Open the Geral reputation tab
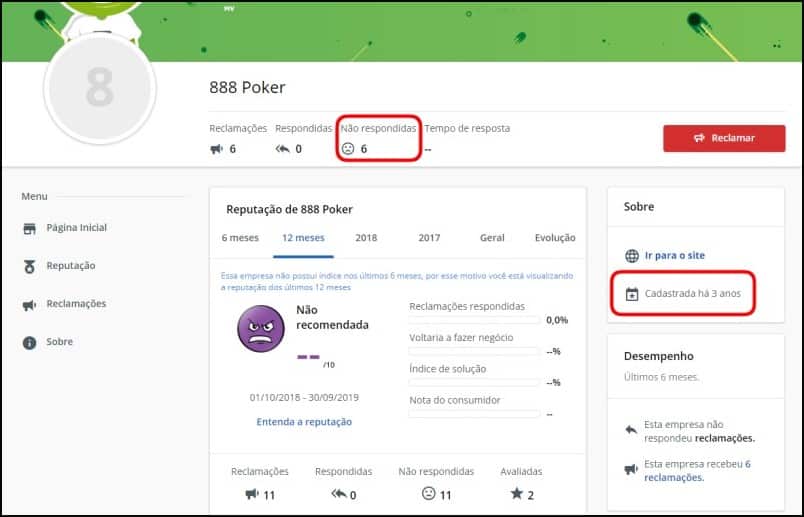This screenshot has height=517, width=804. click(492, 238)
